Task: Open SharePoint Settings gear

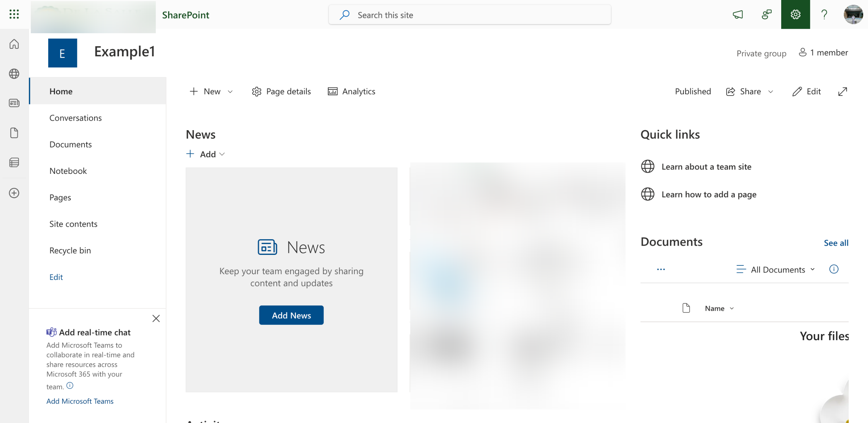Action: 796,15
